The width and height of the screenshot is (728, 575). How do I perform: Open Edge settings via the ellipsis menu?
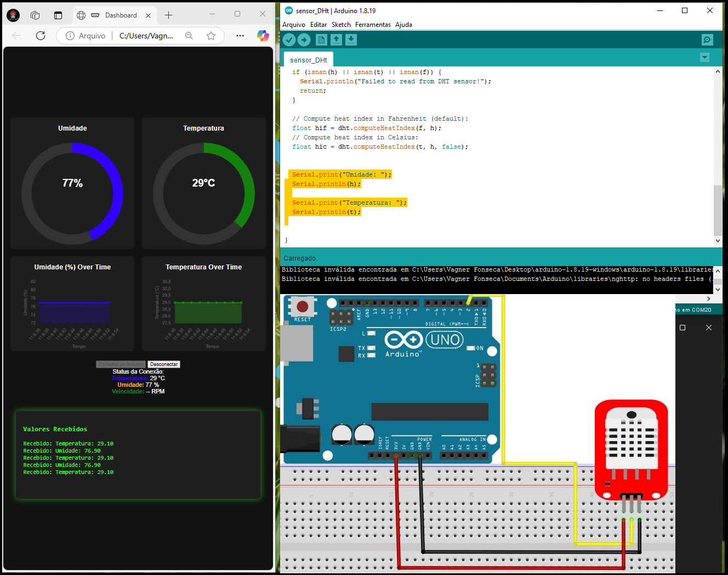pyautogui.click(x=240, y=35)
